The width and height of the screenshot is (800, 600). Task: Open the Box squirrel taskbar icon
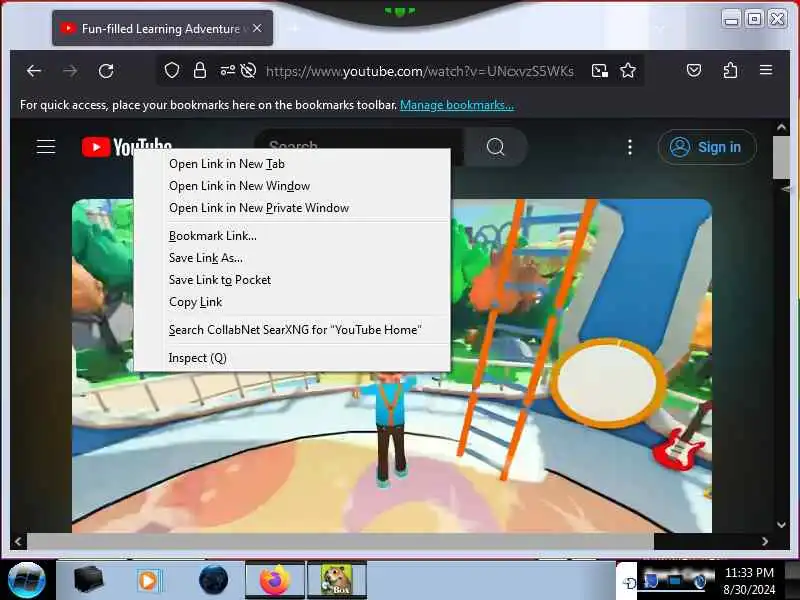click(337, 580)
